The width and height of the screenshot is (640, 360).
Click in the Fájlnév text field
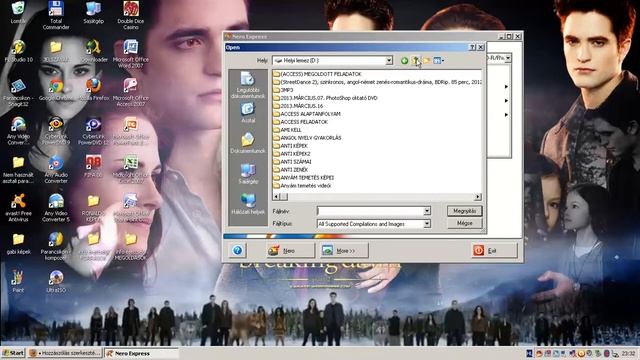click(x=370, y=211)
